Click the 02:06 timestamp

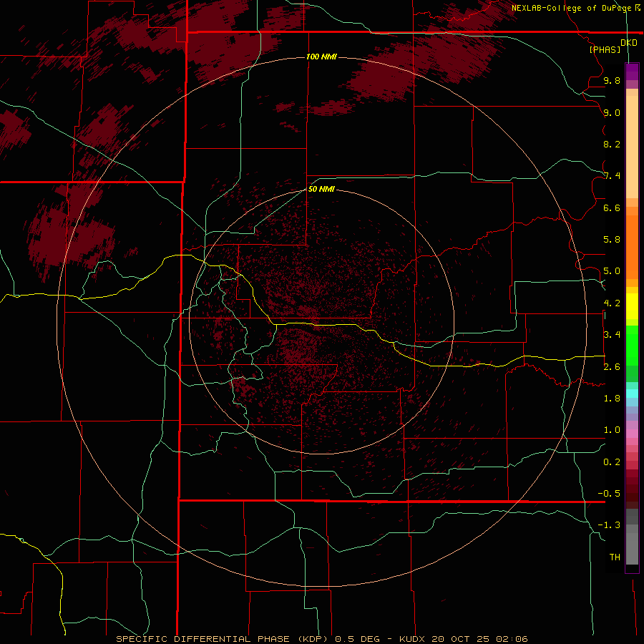[x=512, y=639]
